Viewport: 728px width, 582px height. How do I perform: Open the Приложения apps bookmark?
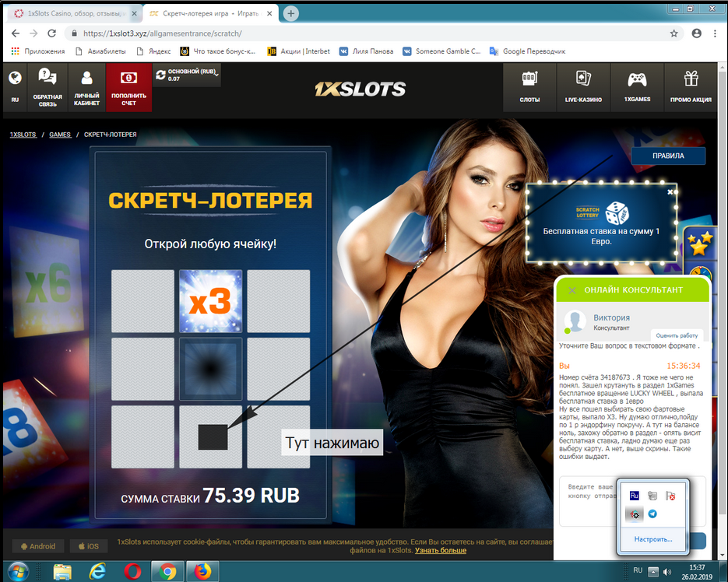[x=38, y=51]
